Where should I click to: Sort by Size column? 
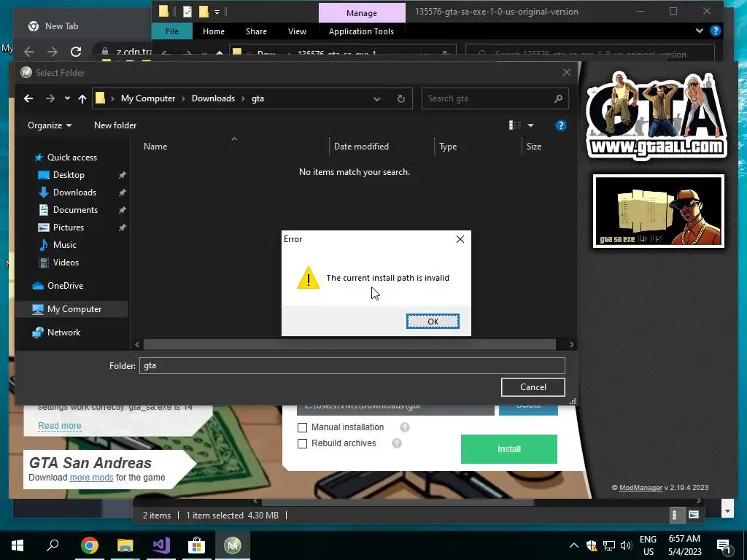[533, 147]
